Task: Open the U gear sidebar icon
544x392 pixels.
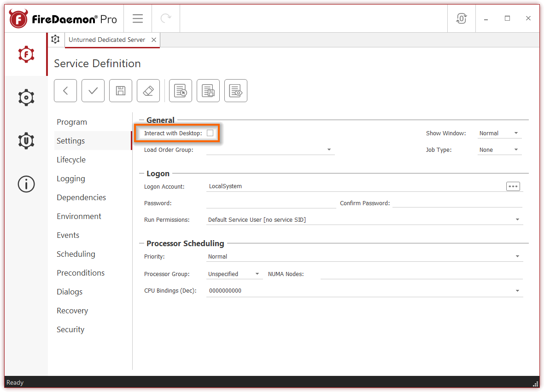Action: (26, 141)
